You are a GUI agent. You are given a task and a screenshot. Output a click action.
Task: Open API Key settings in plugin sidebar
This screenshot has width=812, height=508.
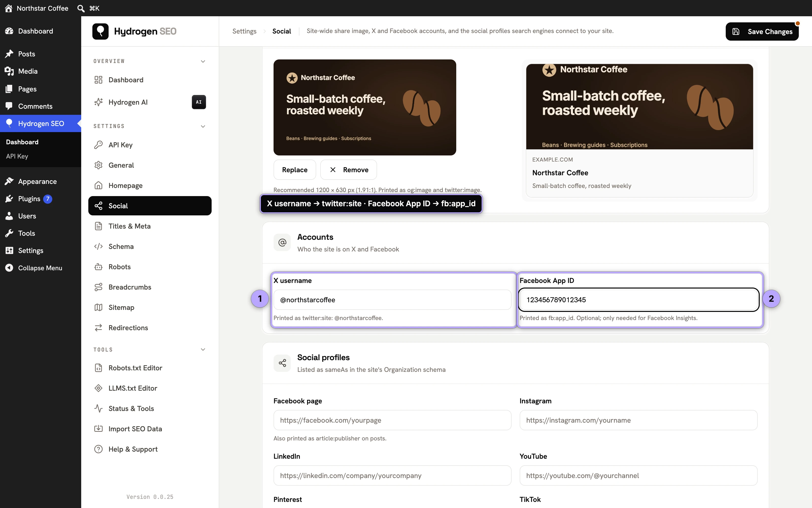[x=150, y=145]
